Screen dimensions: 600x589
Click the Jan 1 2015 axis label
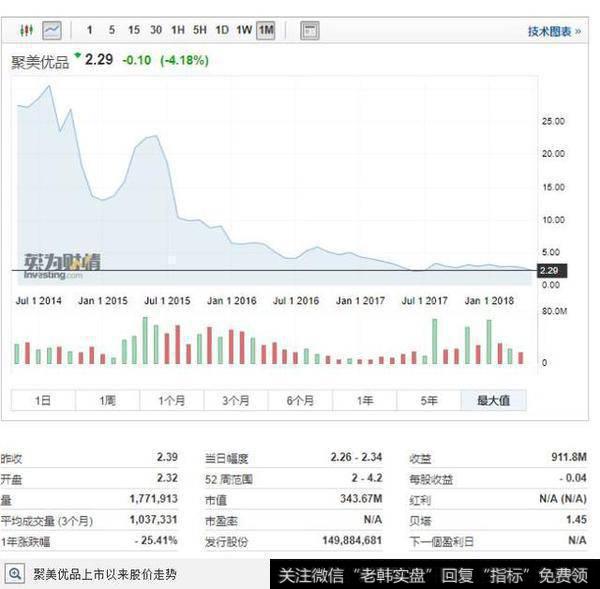coord(103,301)
